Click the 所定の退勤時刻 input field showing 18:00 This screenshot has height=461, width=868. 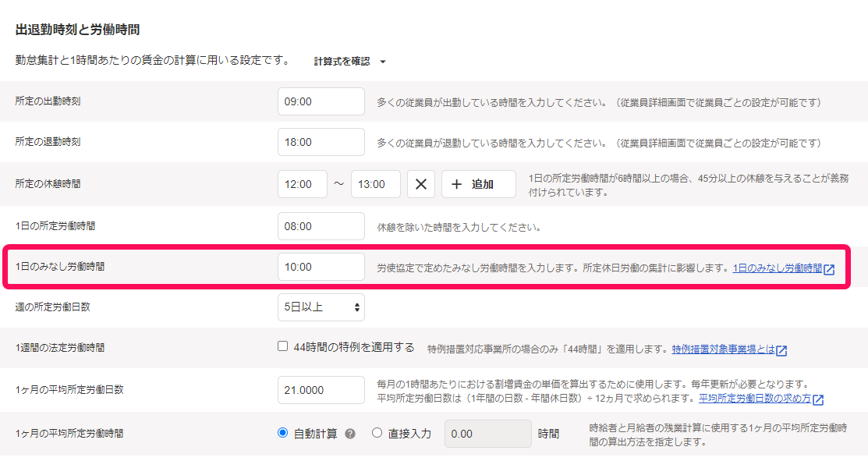pos(321,142)
